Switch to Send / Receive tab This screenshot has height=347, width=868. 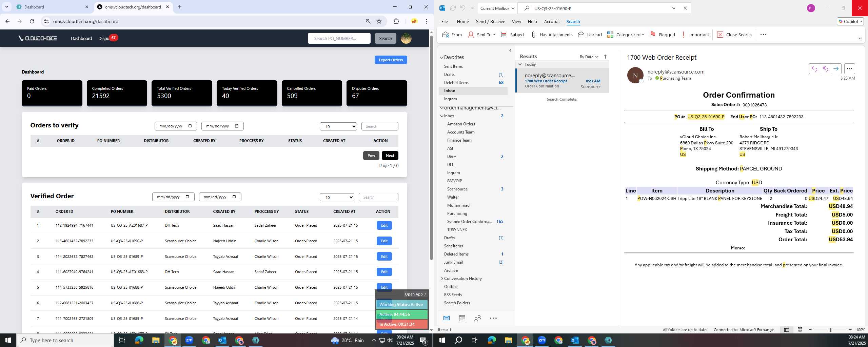pyautogui.click(x=490, y=21)
